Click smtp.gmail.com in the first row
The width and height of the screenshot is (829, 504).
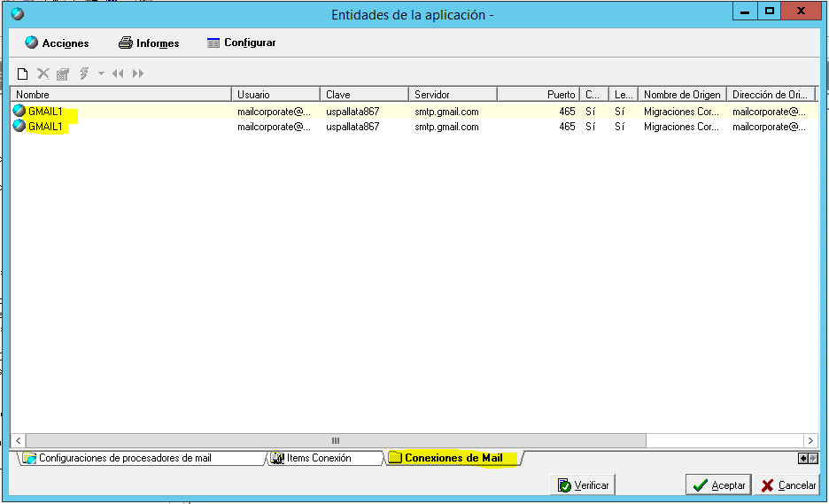coord(446,112)
